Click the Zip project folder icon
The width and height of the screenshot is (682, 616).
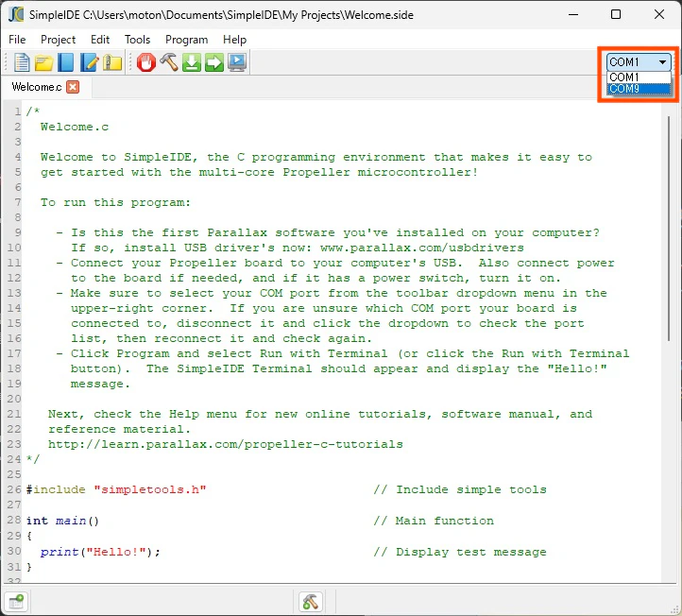pos(112,62)
